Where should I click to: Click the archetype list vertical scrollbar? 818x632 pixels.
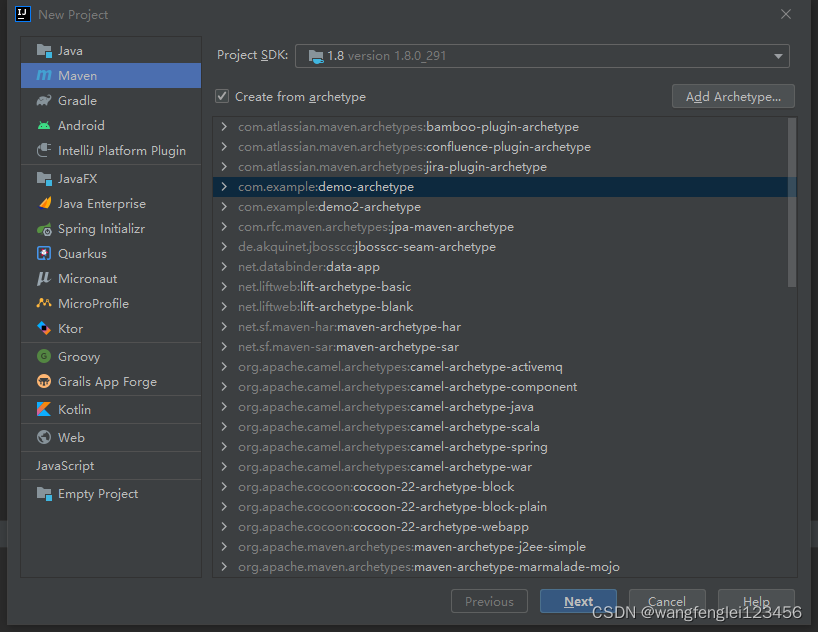(x=792, y=202)
